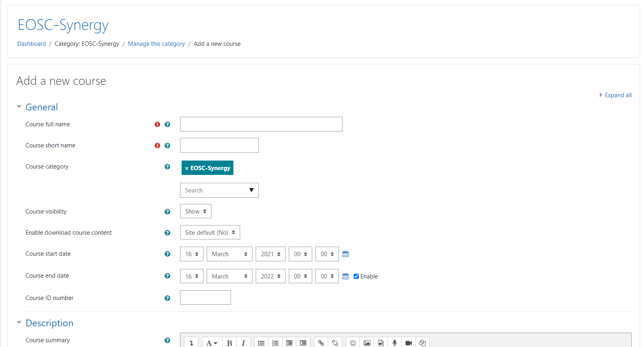Record audio with the microphone icon

395,343
